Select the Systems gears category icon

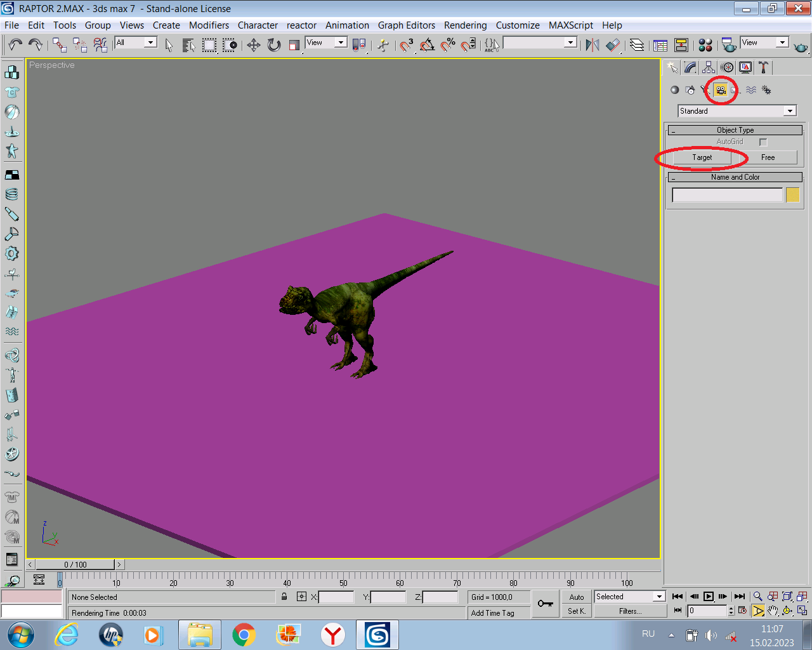click(766, 90)
